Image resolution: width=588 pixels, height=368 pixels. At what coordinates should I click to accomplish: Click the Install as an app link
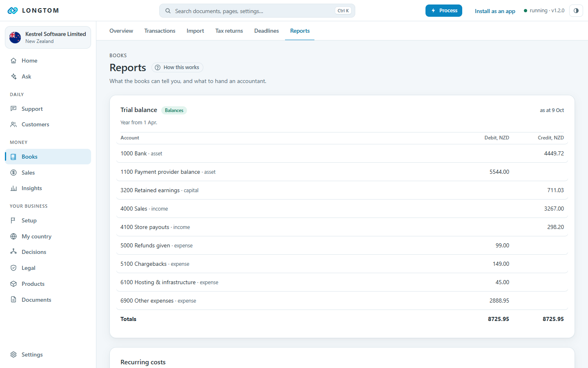click(495, 11)
